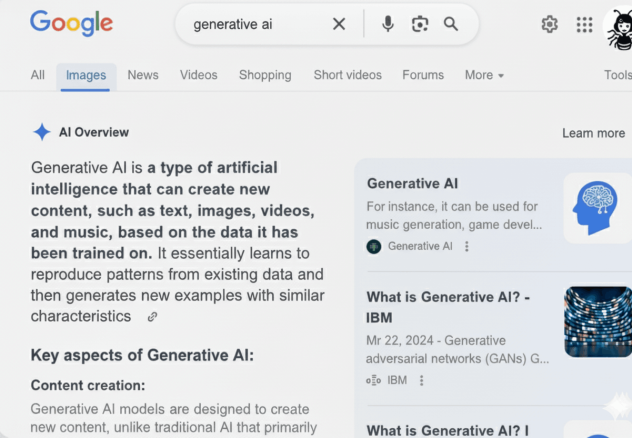Click the link icon after 'characteristics'
Screen dimensions: 632x438
(152, 317)
